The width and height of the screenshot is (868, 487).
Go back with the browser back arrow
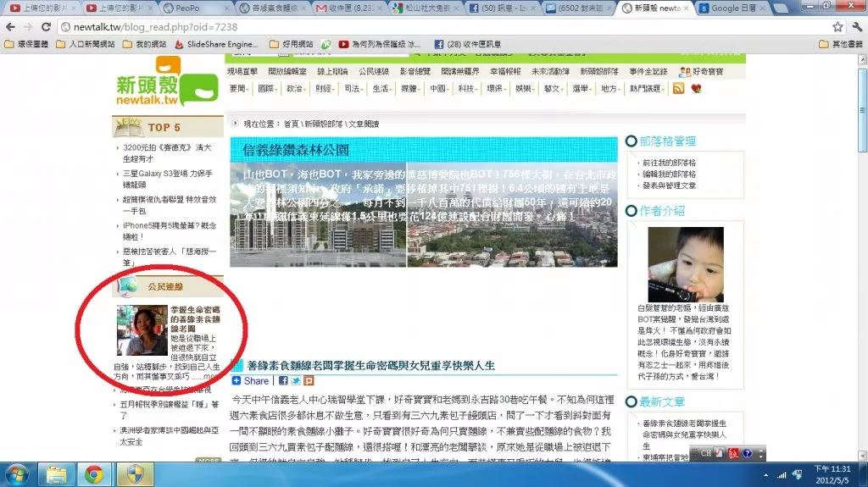pos(10,26)
